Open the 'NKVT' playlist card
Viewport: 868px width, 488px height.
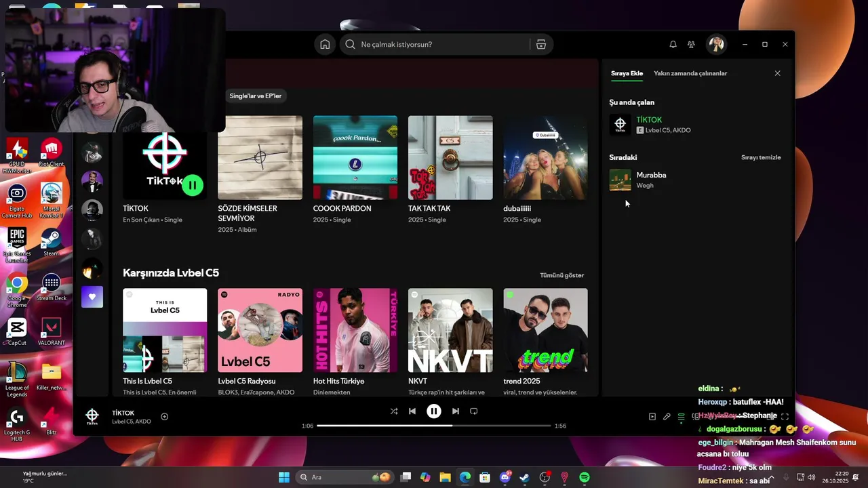(x=450, y=342)
